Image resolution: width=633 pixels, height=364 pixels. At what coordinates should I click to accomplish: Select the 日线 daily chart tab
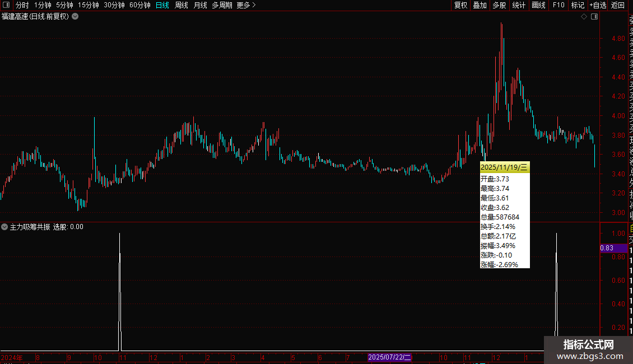point(162,5)
